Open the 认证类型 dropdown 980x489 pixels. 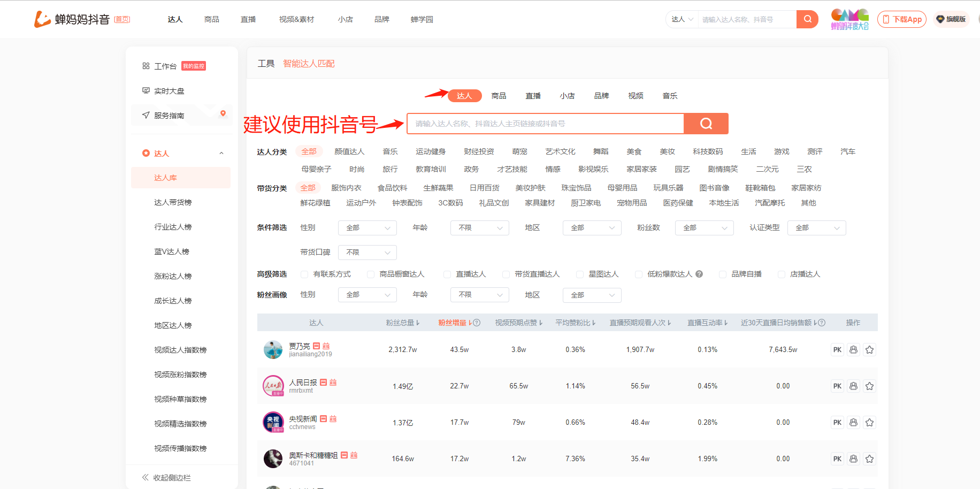[x=817, y=228]
